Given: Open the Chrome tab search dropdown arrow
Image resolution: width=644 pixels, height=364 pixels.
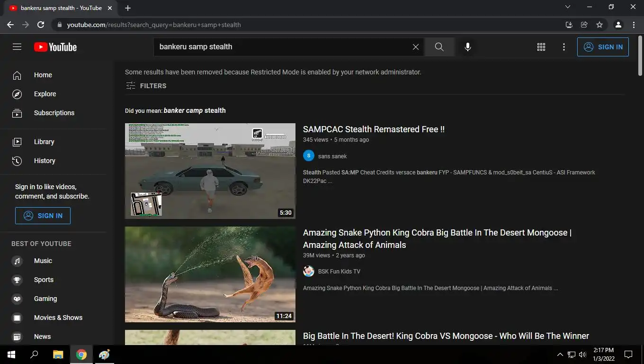Looking at the screenshot, I should pos(568,7).
